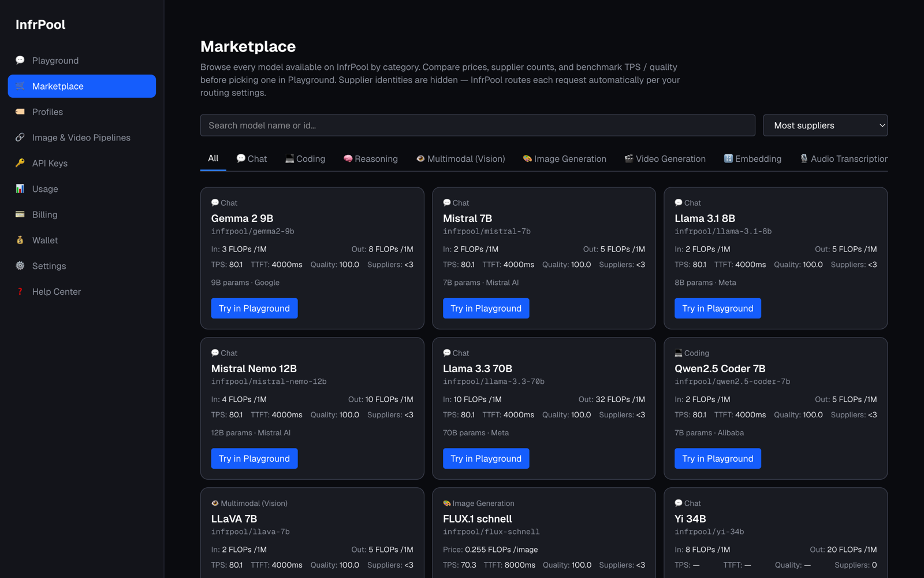Click the Marketplace cart icon in sidebar

pos(20,86)
